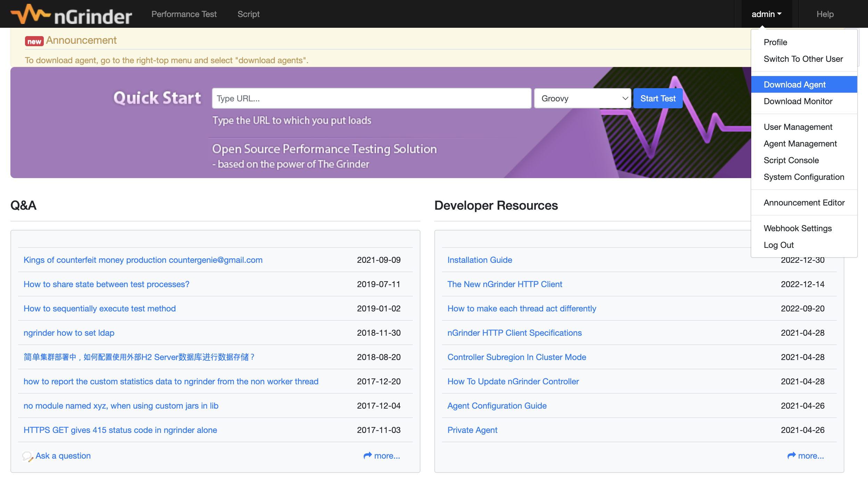
Task: Click the Developer Resources heading
Action: (496, 206)
